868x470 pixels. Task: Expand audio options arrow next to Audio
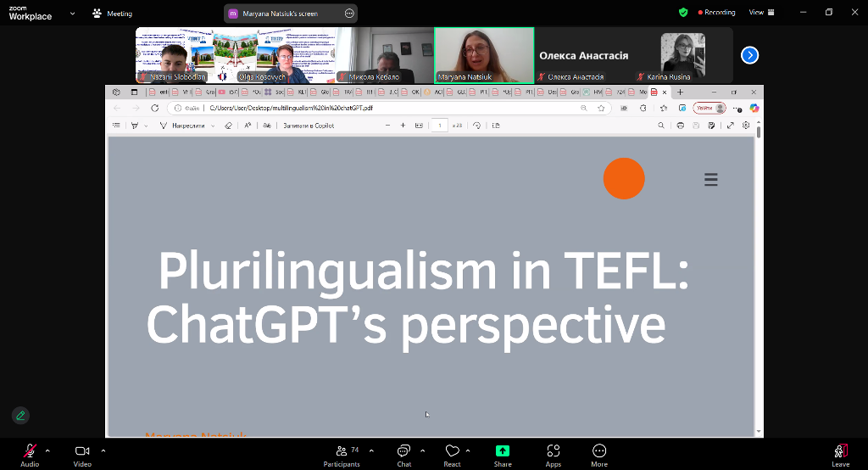(47, 450)
